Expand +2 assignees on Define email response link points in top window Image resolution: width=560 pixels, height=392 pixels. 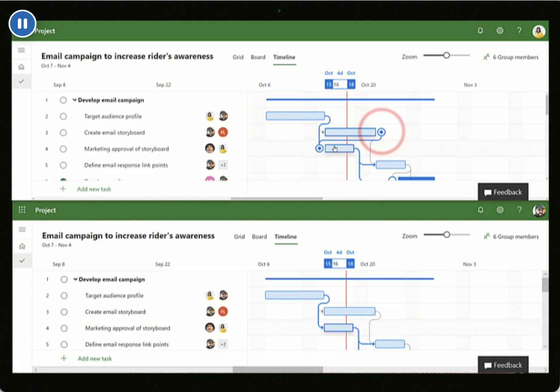(x=223, y=165)
